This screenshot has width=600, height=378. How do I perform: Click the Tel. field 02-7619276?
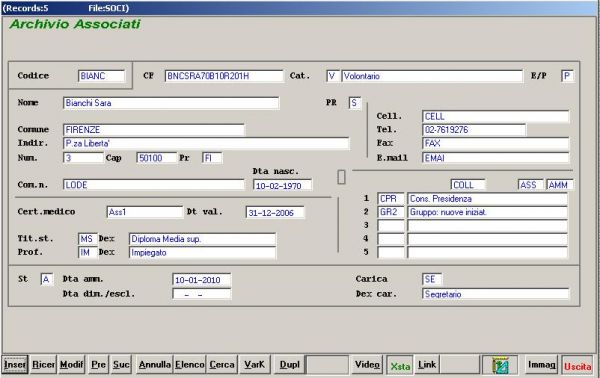[x=474, y=130]
